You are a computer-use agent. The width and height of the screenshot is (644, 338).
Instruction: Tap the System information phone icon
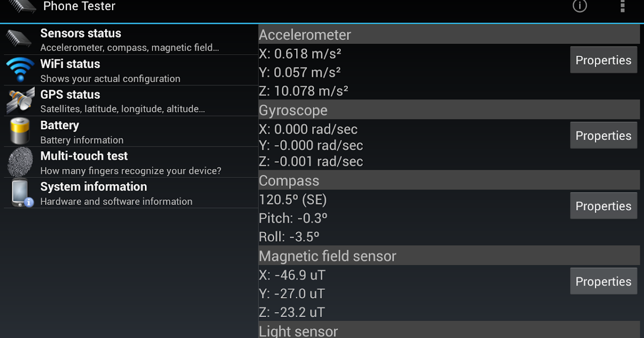(x=21, y=193)
